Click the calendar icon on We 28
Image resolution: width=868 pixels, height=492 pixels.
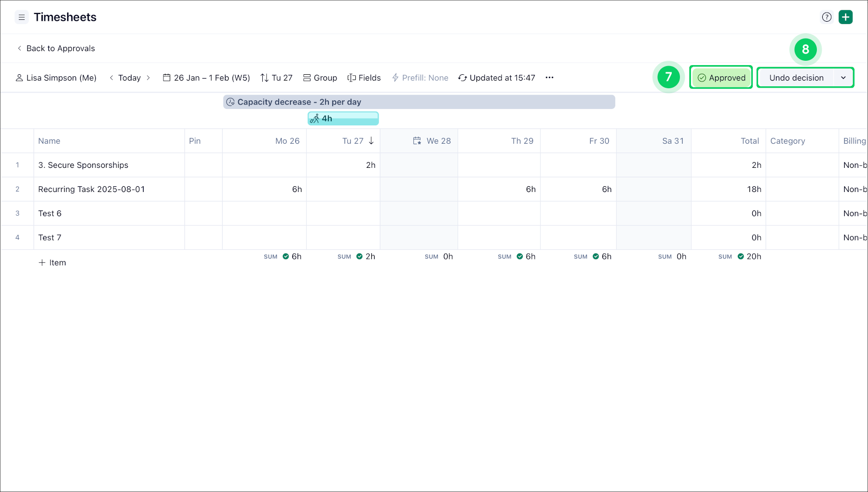click(417, 141)
